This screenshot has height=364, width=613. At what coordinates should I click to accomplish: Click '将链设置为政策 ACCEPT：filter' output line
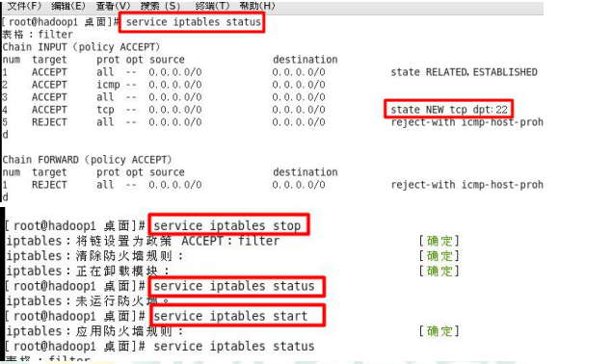(x=178, y=241)
